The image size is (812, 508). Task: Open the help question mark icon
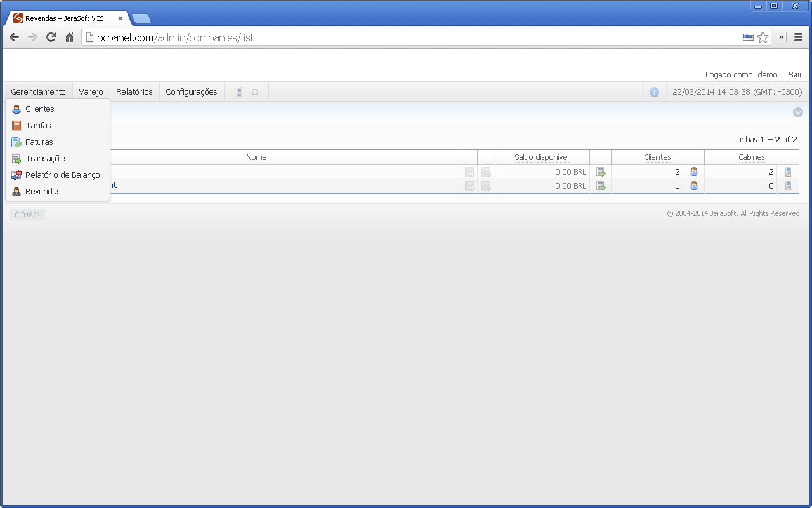[x=655, y=92]
